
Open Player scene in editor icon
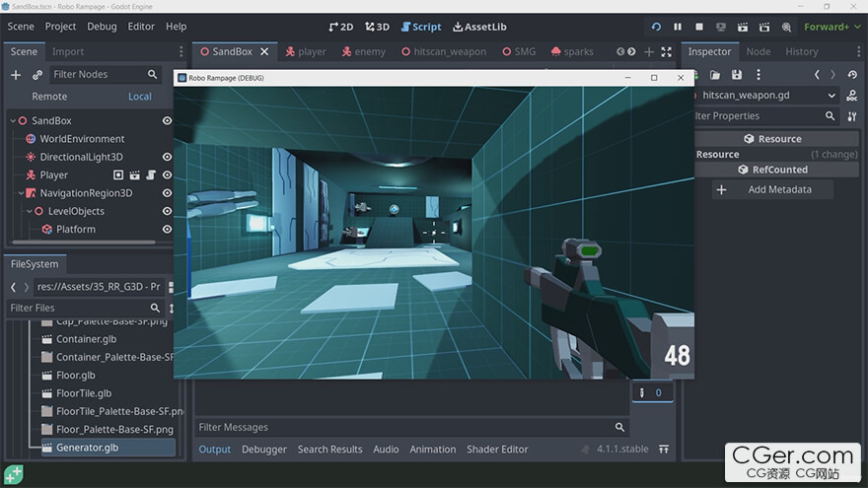pos(134,175)
